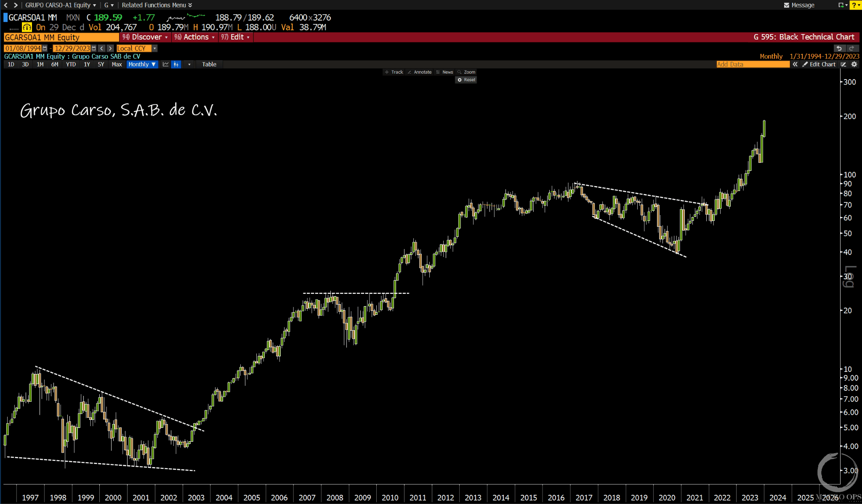
Task: Switch to line chart type icon
Action: [165, 64]
